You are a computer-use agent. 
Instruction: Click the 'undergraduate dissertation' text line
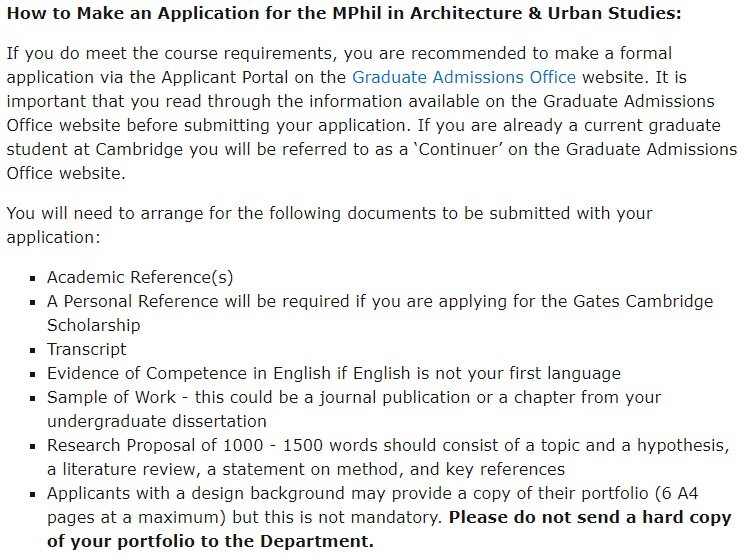click(x=157, y=421)
